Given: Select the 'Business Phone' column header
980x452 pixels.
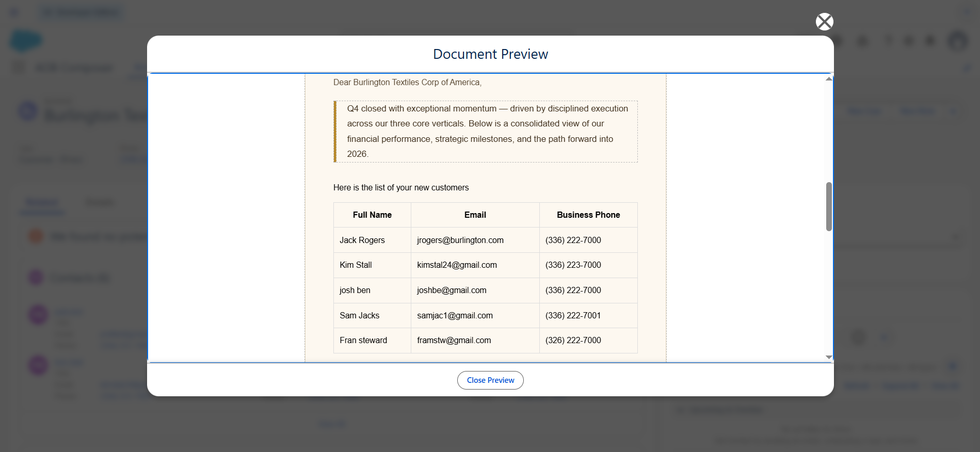Looking at the screenshot, I should tap(588, 215).
